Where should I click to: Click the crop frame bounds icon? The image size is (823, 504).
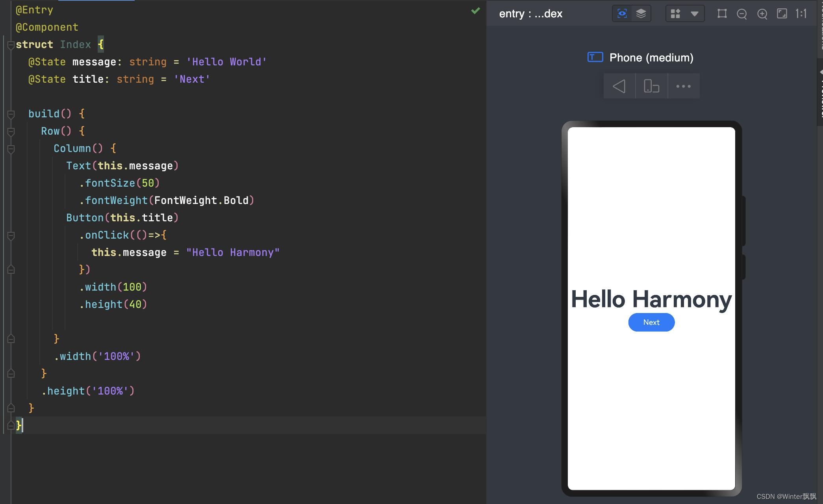(x=722, y=14)
